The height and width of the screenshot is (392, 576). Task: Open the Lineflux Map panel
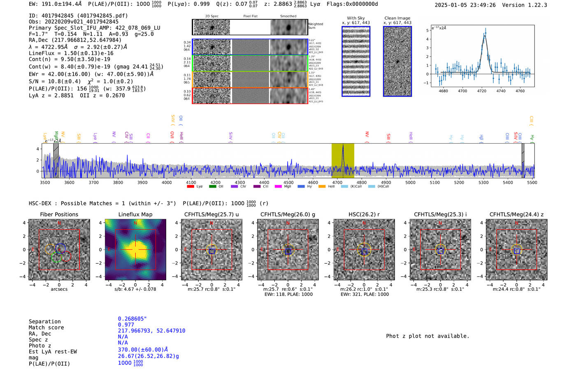pyautogui.click(x=135, y=250)
